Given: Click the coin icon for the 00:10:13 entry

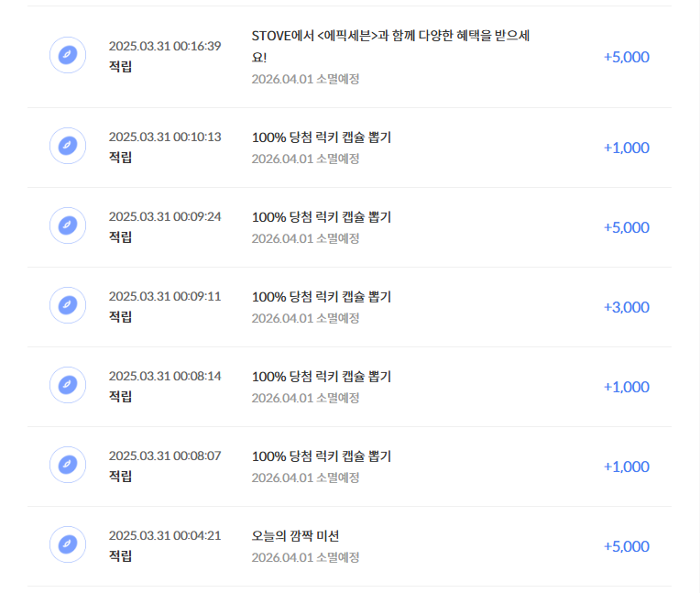Looking at the screenshot, I should (68, 146).
